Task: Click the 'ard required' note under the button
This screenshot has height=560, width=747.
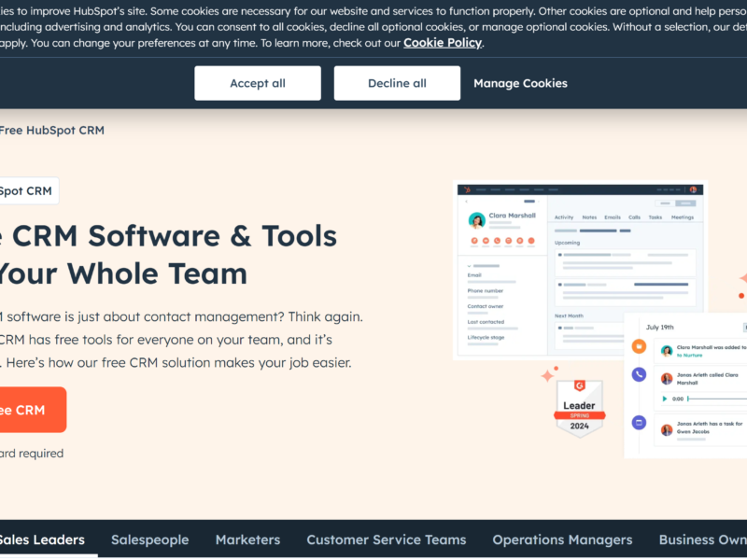Action: (32, 454)
